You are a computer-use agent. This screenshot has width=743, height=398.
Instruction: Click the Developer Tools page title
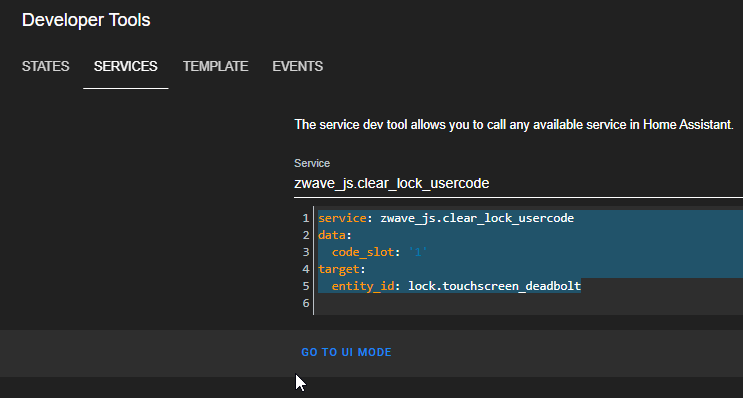point(86,20)
